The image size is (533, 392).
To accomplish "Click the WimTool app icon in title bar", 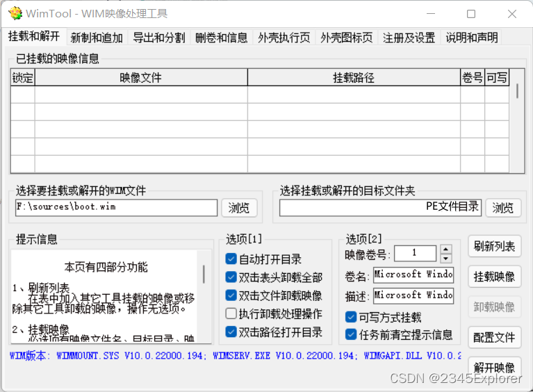I will (x=15, y=14).
